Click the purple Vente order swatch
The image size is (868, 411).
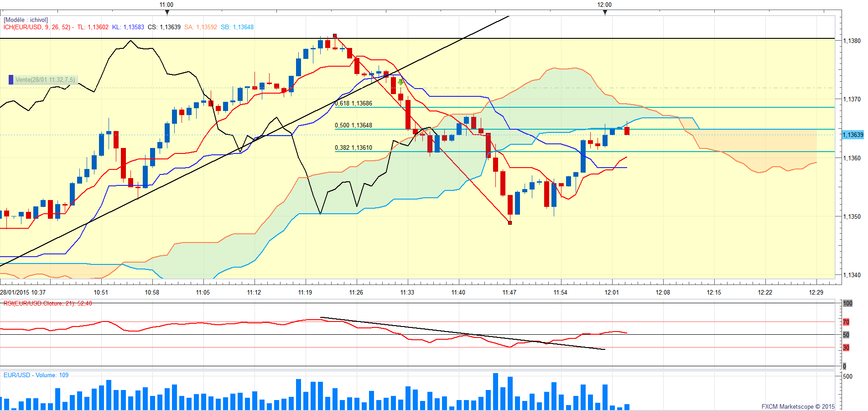tap(11, 80)
